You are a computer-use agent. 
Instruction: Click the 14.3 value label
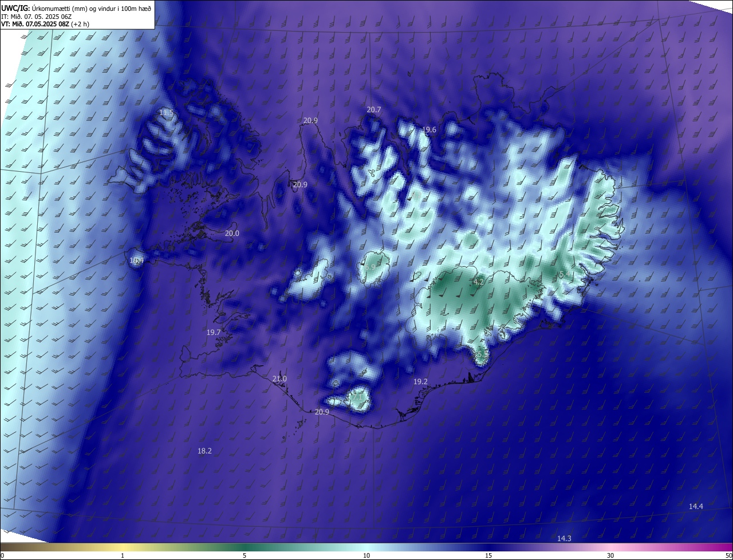coord(564,539)
